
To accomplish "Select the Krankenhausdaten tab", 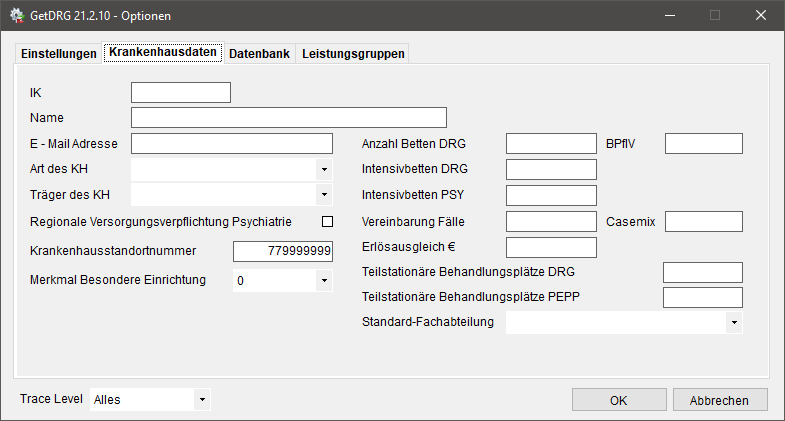I will (162, 53).
